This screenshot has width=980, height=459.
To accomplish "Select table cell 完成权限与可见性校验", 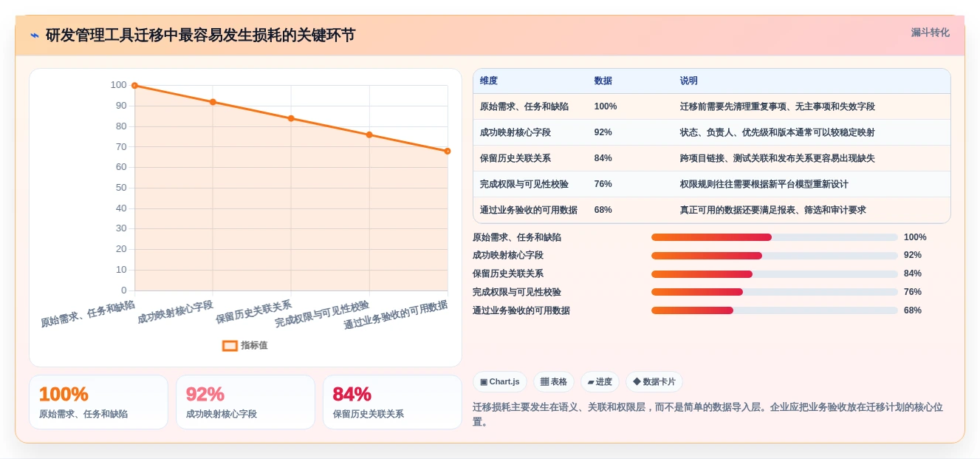I will tap(524, 184).
